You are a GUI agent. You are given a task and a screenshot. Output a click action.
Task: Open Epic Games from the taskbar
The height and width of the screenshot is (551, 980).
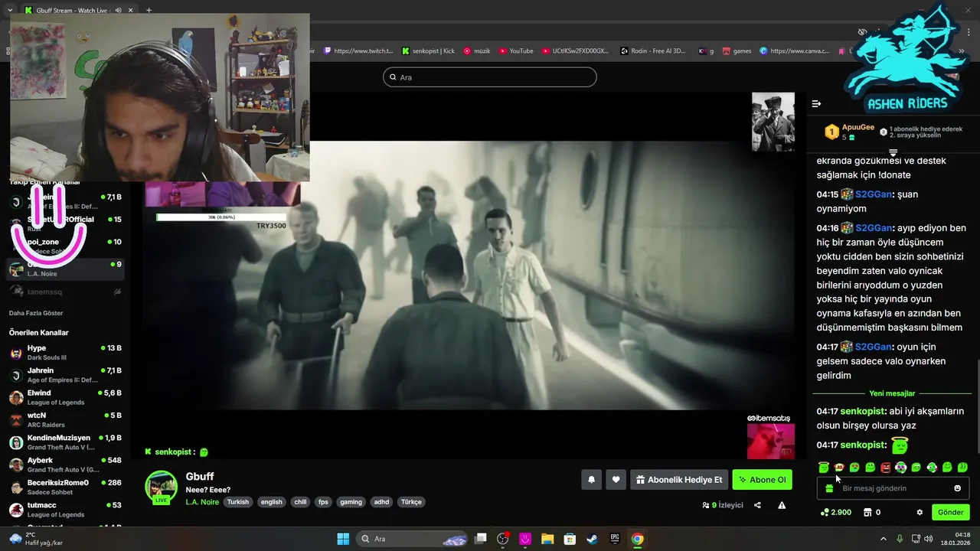(614, 539)
